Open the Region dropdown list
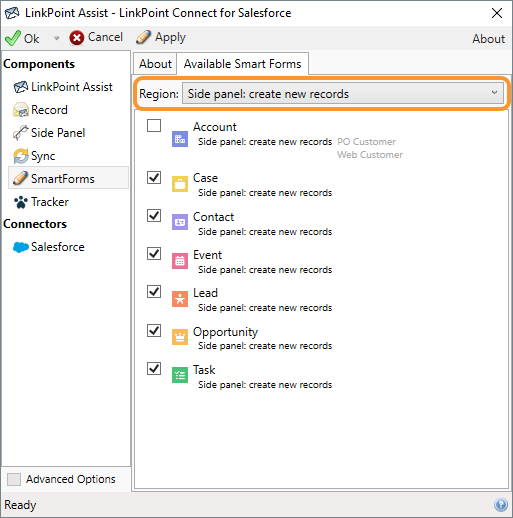The image size is (513, 518). click(x=343, y=94)
